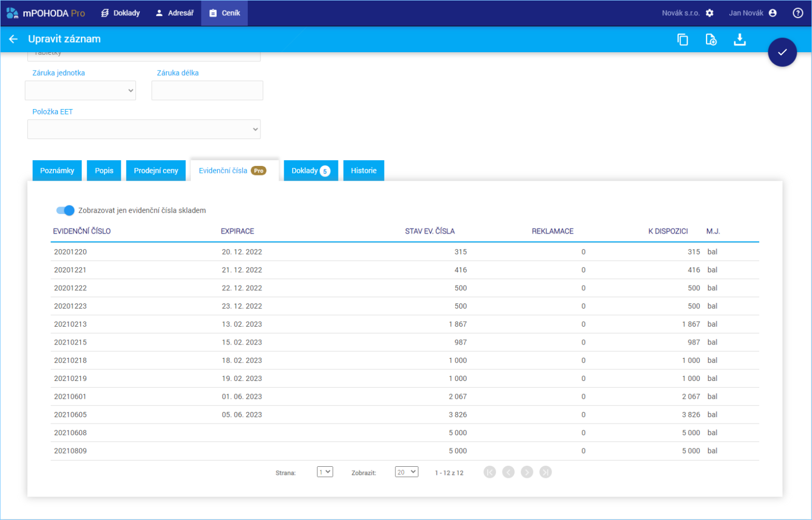Select row with number 20210215

pyautogui.click(x=405, y=342)
